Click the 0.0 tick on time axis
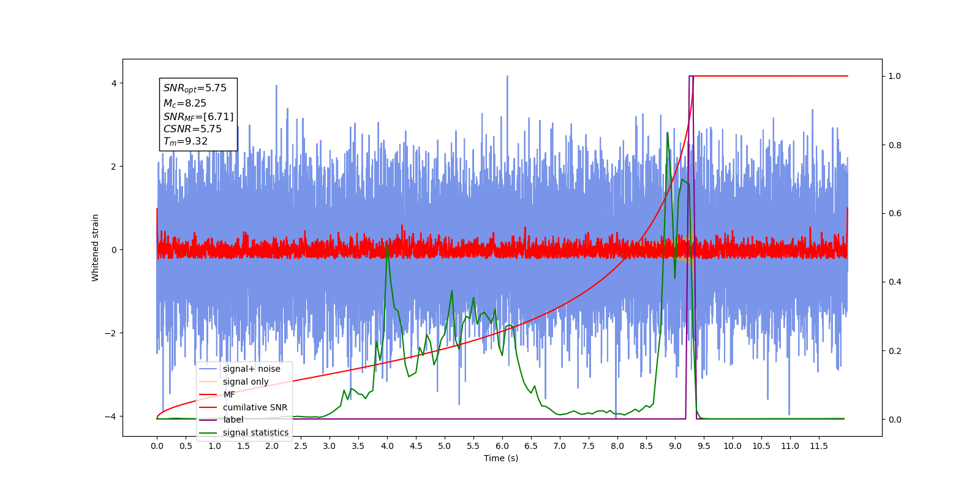Screen dimensions: 980x490 pos(157,446)
